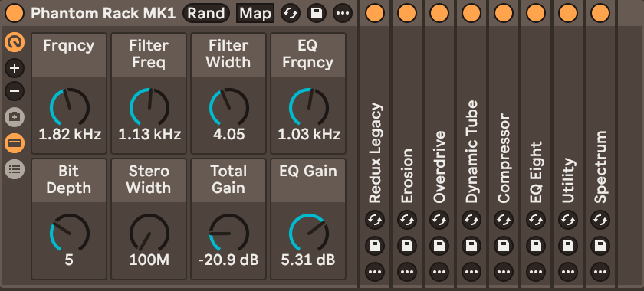Select the -20.9 dB value
The image size is (644, 291).
pyautogui.click(x=228, y=260)
